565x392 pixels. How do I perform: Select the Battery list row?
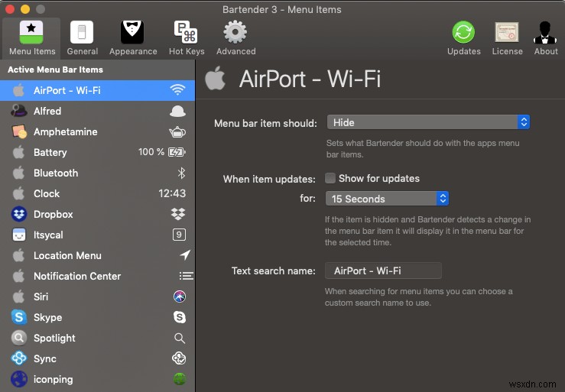point(97,152)
